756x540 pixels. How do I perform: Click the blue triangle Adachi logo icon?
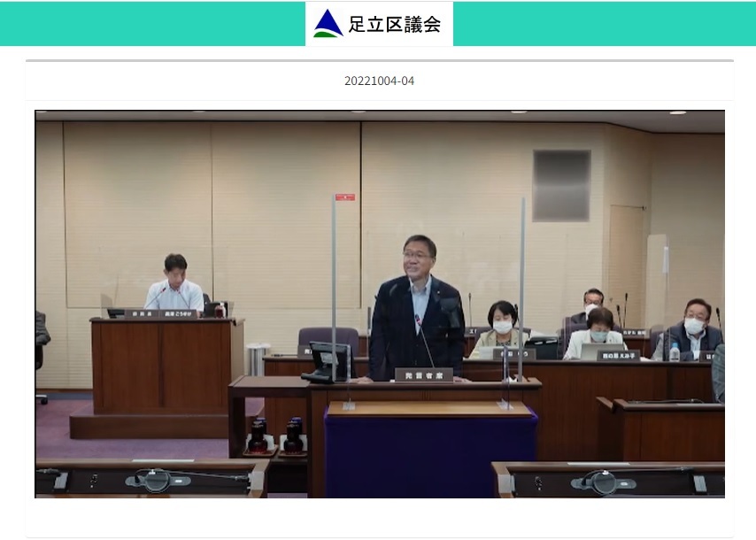(x=328, y=24)
